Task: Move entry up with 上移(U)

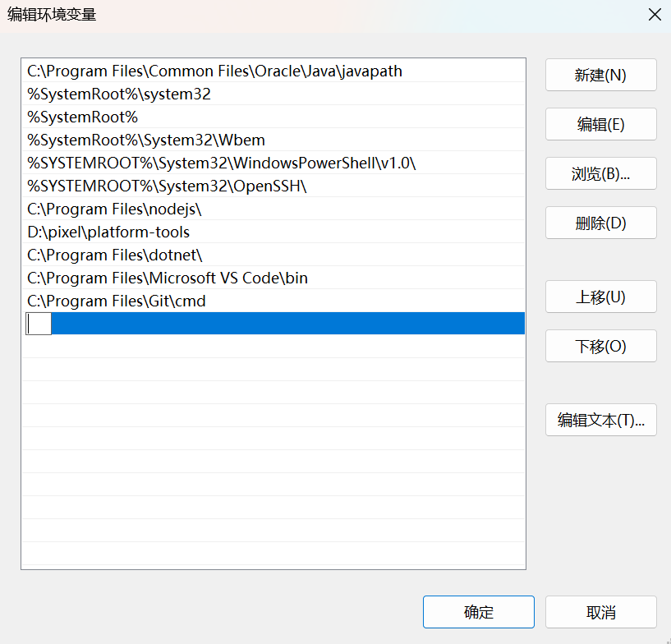Action: (x=600, y=297)
